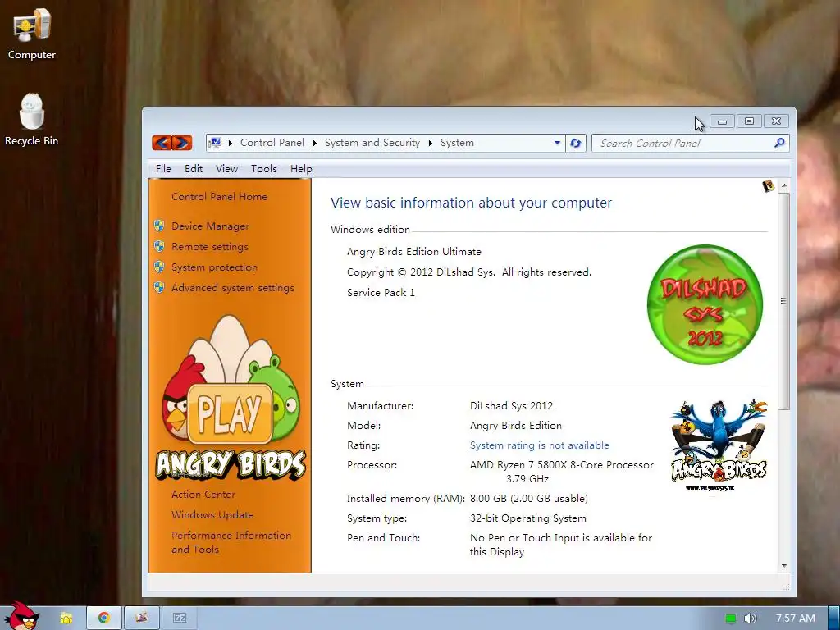Image resolution: width=840 pixels, height=630 pixels.
Task: Click the search magnifier icon
Action: pos(779,143)
